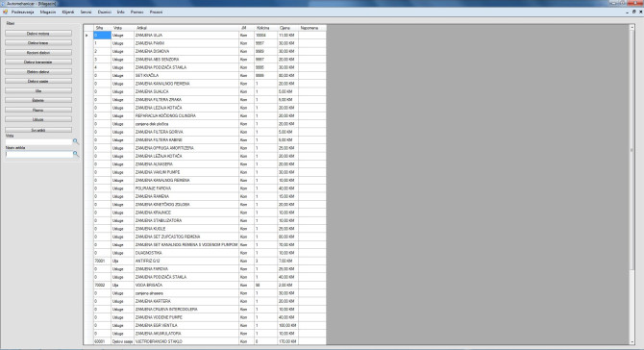
Task: Select the ZAMJENA ULJA row
Action: [x=205, y=36]
